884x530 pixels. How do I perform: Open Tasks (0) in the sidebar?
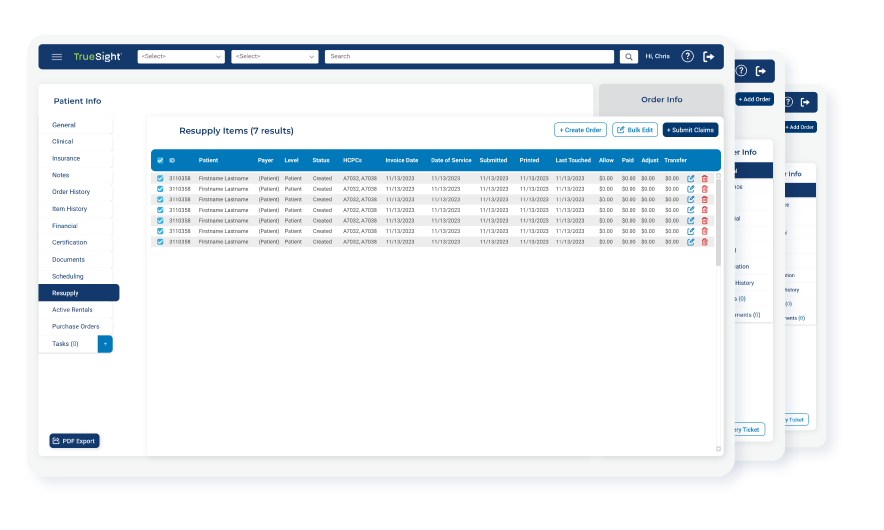tap(68, 344)
